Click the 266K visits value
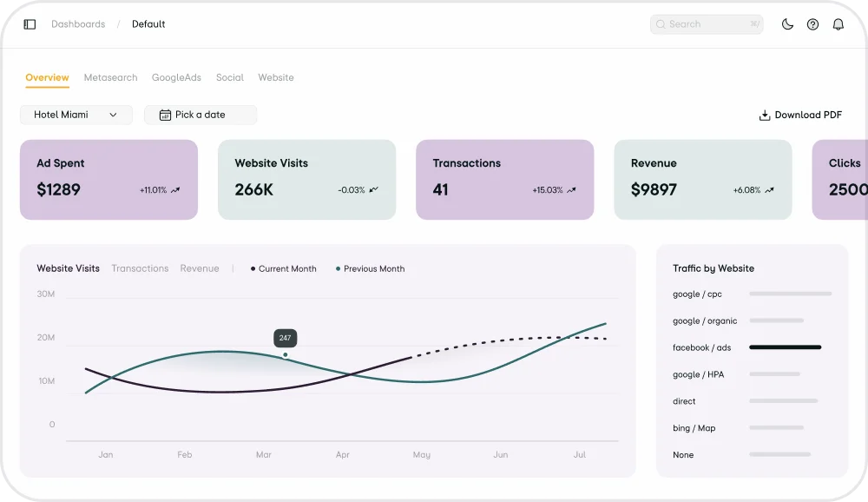 [254, 190]
